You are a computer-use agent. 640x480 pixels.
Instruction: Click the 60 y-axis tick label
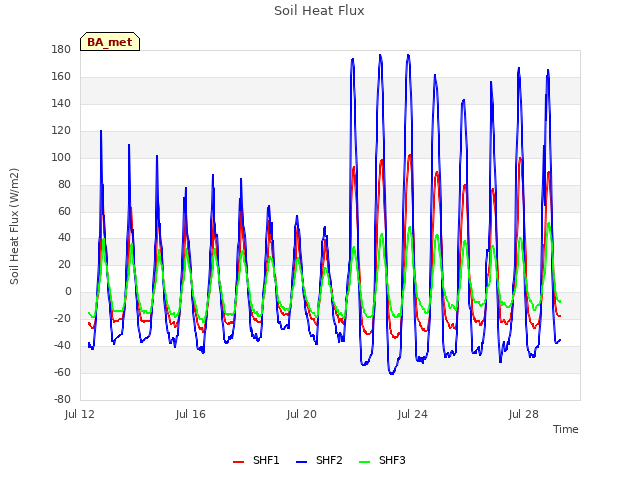tap(64, 211)
